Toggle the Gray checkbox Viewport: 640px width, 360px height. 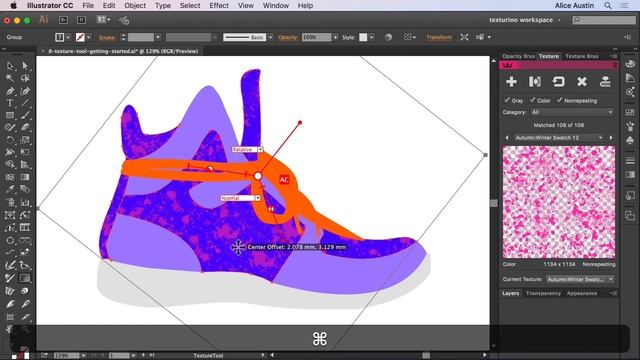point(507,100)
